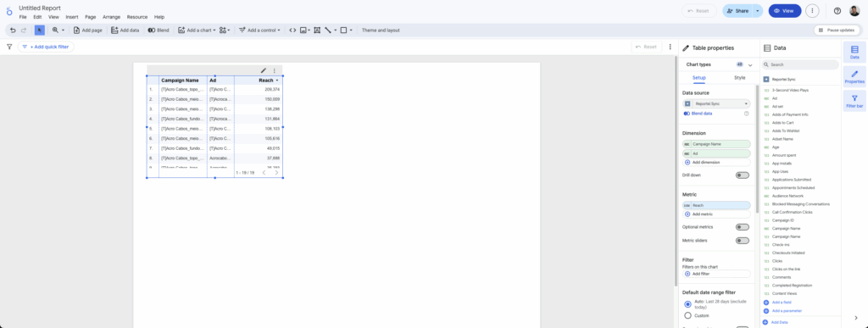Open the line type dropdown arrow

[x=336, y=31]
